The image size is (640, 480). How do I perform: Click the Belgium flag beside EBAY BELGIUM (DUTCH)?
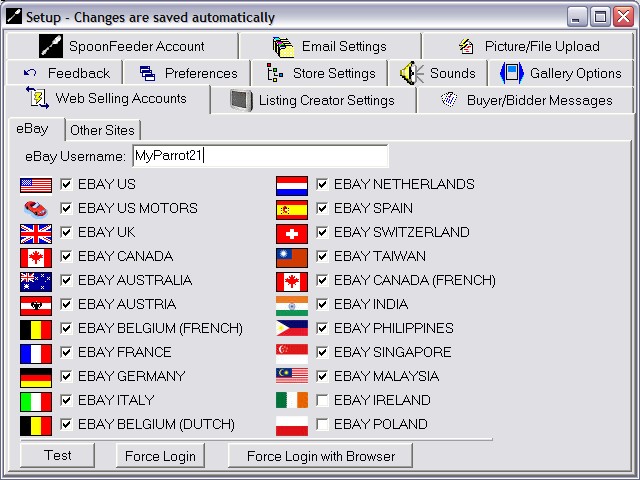36,426
